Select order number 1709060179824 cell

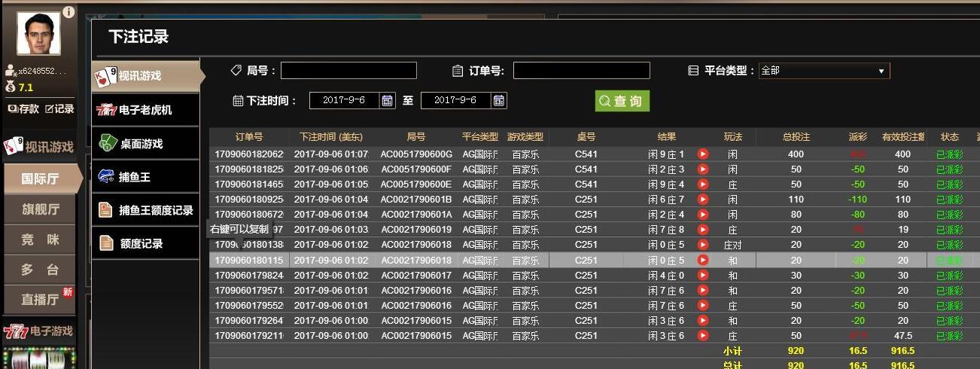[x=249, y=275]
